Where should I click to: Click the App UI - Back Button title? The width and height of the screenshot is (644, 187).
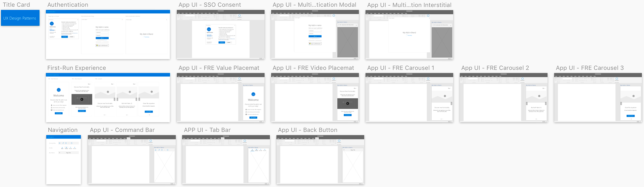point(307,130)
